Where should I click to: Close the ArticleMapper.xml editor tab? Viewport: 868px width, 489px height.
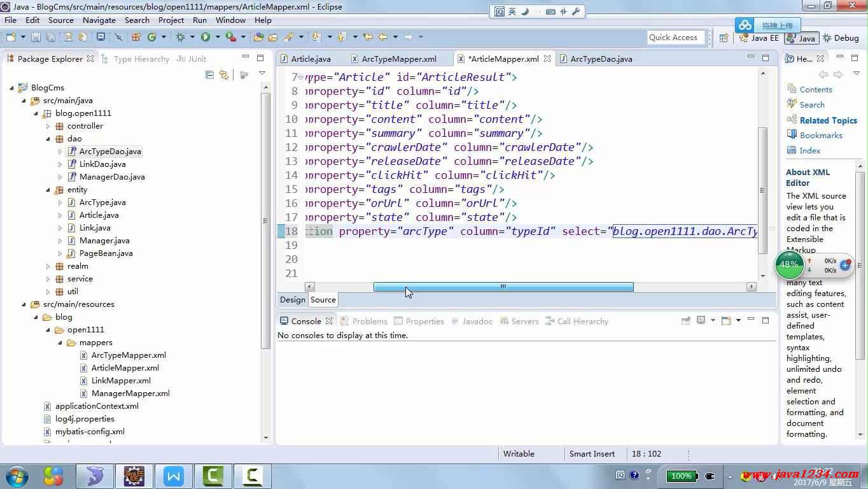(x=547, y=59)
